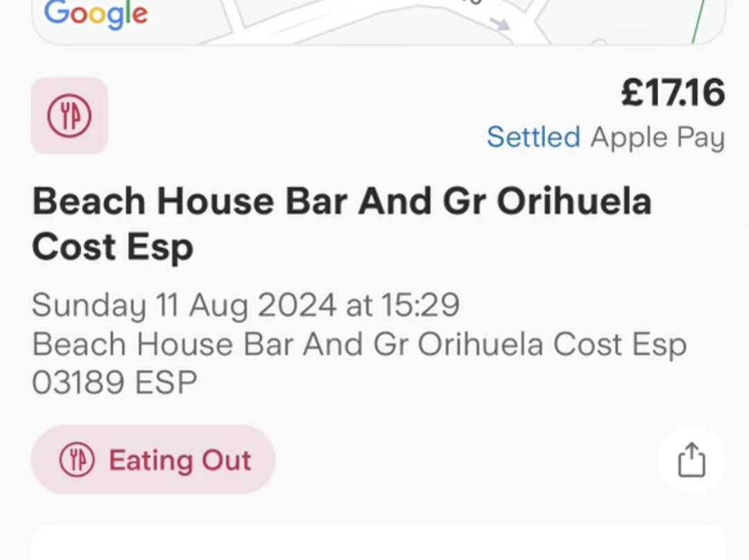Click the grey Beach House Bar address line
749x560 pixels.
[359, 344]
